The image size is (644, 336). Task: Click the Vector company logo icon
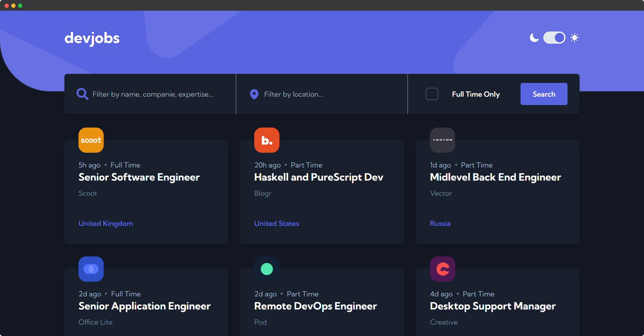[x=442, y=140]
